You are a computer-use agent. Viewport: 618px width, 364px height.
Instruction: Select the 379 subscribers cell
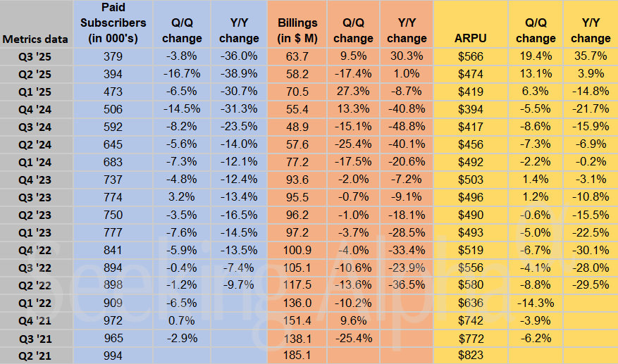coord(113,56)
